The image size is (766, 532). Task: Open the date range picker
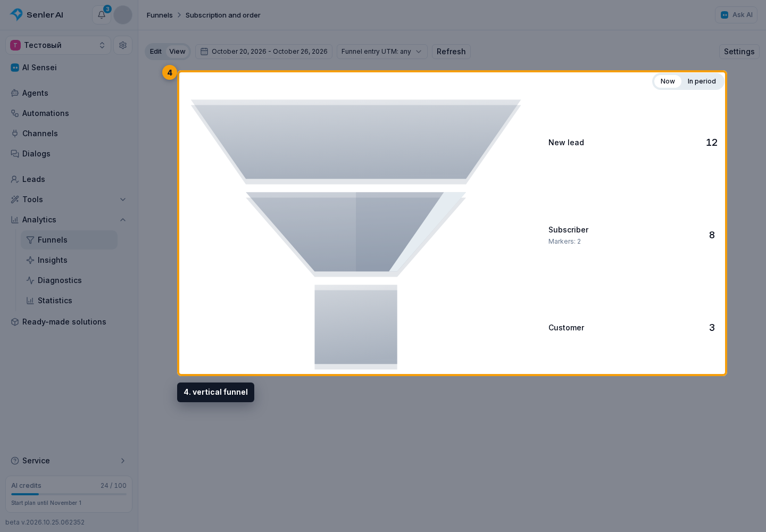(264, 52)
